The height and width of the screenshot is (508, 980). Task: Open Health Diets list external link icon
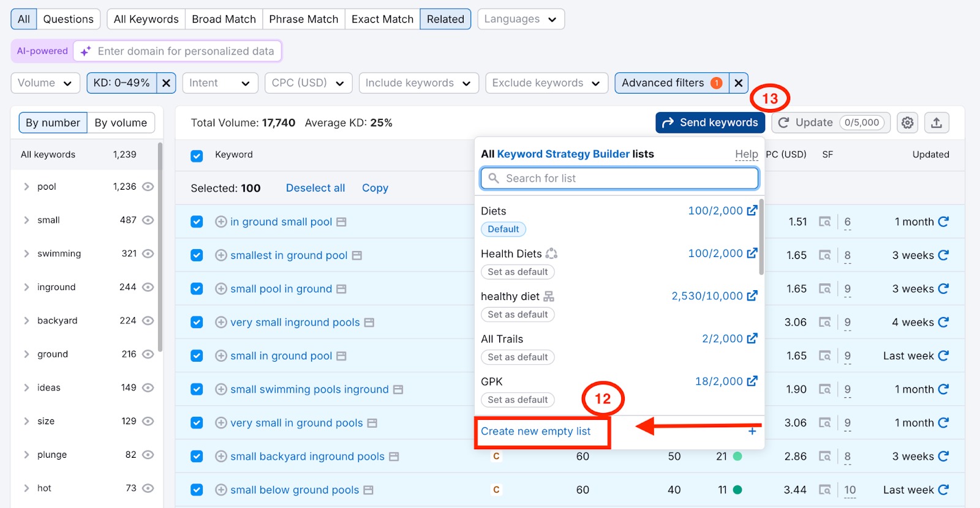[752, 253]
